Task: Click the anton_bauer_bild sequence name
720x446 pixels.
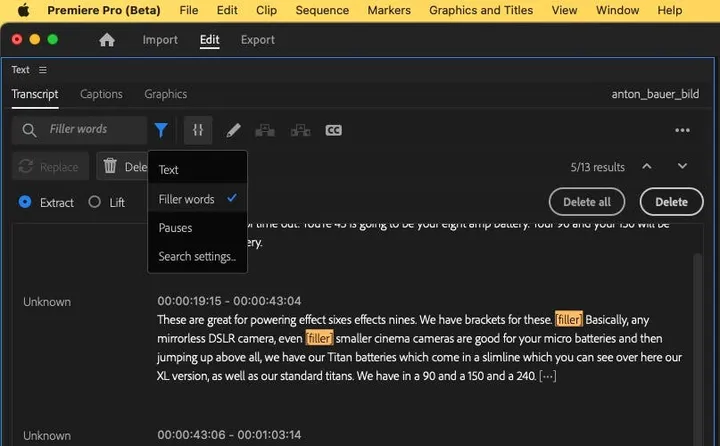Action: coord(655,94)
